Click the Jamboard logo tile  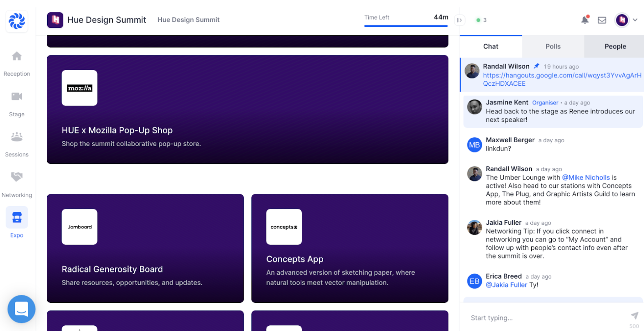80,227
